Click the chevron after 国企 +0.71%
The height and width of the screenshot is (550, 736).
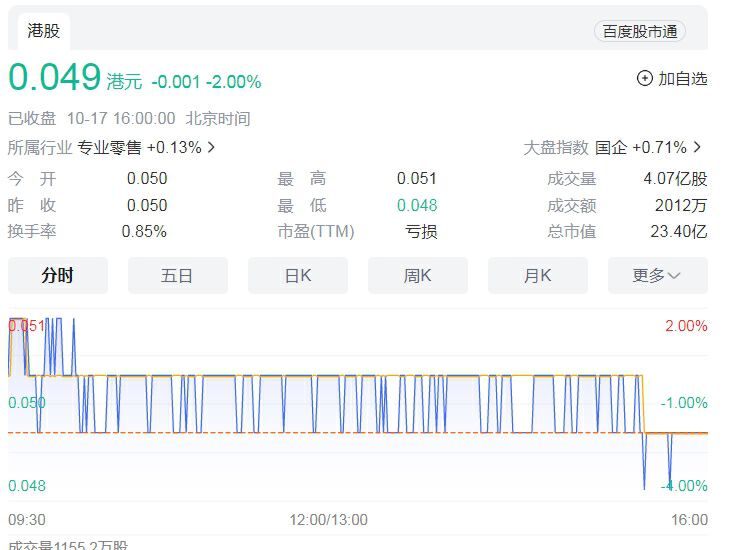(697, 148)
